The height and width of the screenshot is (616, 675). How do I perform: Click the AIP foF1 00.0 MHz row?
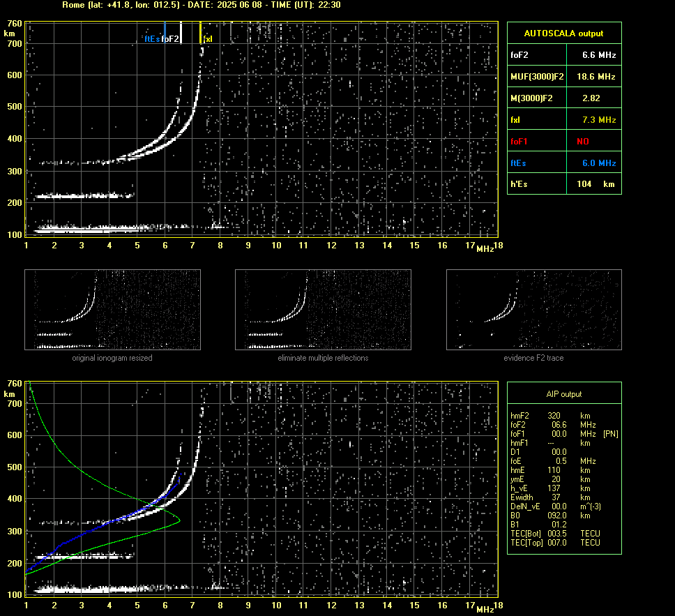564,434
